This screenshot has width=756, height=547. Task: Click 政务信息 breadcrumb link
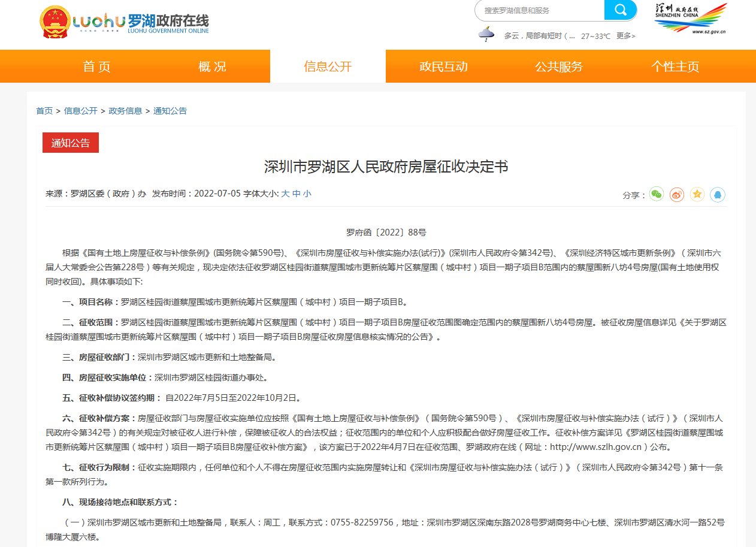pos(125,111)
